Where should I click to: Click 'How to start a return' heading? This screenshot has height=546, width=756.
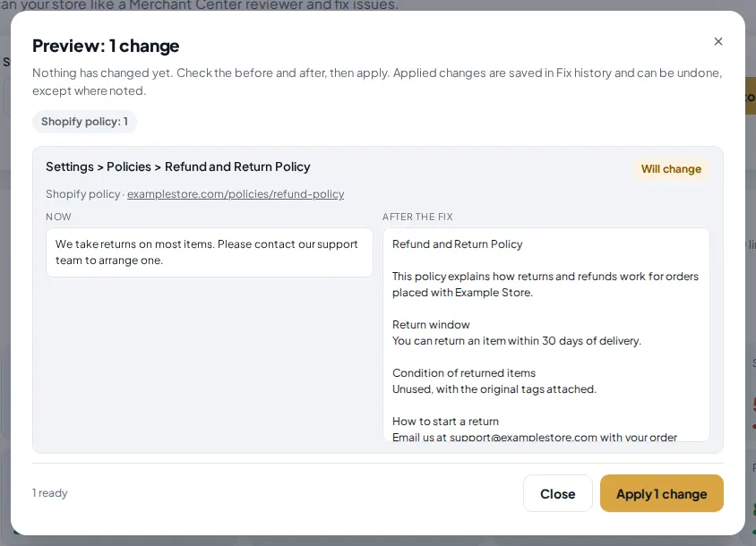click(445, 422)
